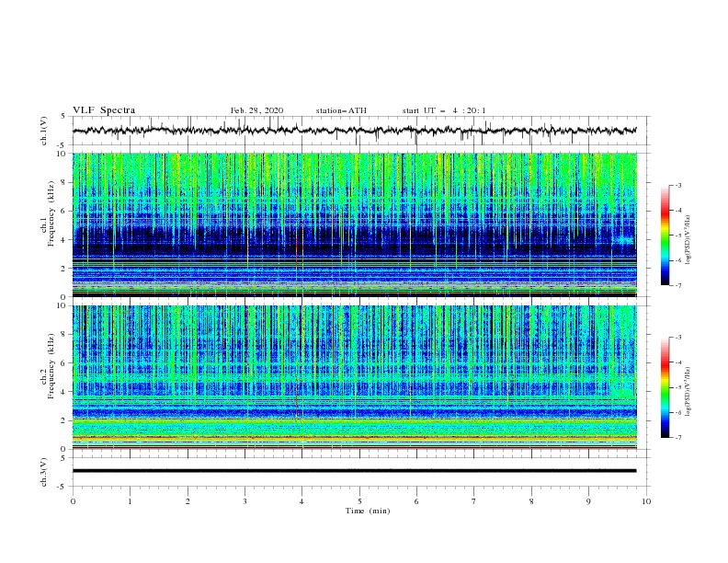The width and height of the screenshot is (728, 563).
Task: Click the "start UT = 4:20:1" header text
Action: 444,110
